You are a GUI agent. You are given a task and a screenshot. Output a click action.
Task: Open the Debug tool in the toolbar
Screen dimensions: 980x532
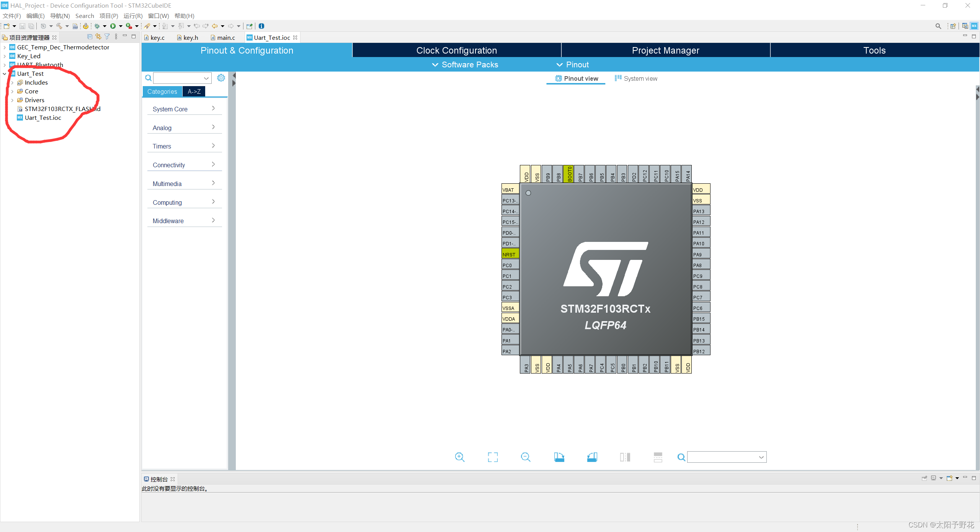point(97,26)
